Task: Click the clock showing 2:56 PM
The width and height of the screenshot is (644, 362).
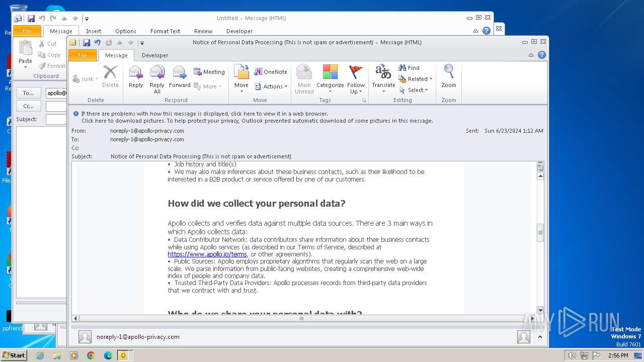Action: [x=618, y=355]
